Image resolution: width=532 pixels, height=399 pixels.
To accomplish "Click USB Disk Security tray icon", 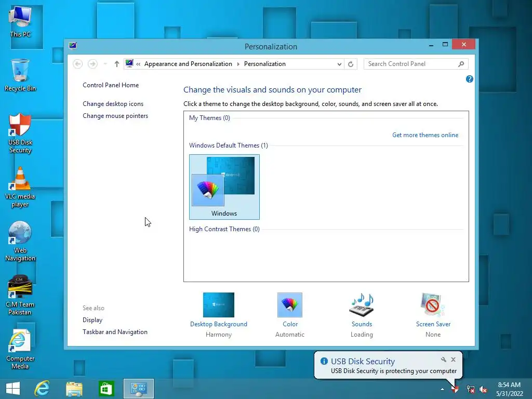I will (x=455, y=389).
